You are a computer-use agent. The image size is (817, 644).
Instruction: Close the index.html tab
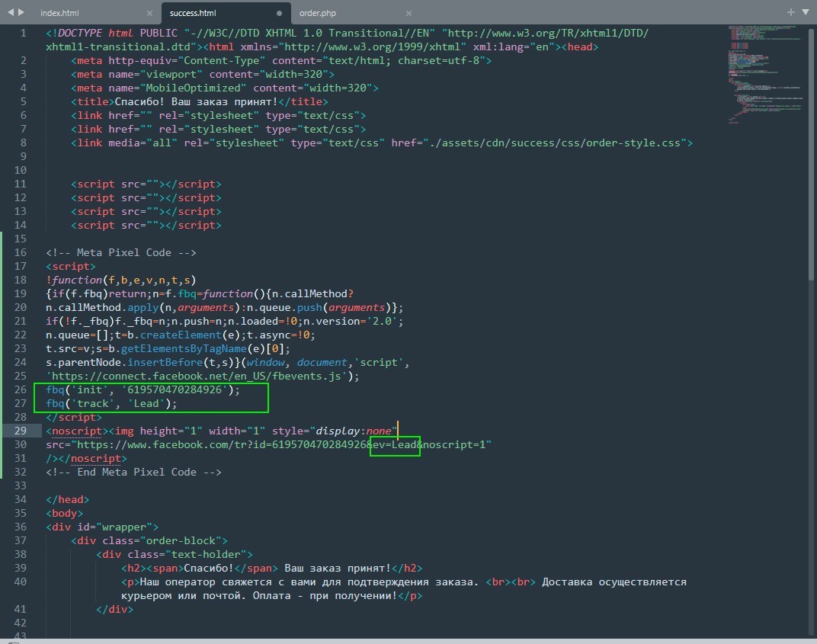tap(149, 13)
